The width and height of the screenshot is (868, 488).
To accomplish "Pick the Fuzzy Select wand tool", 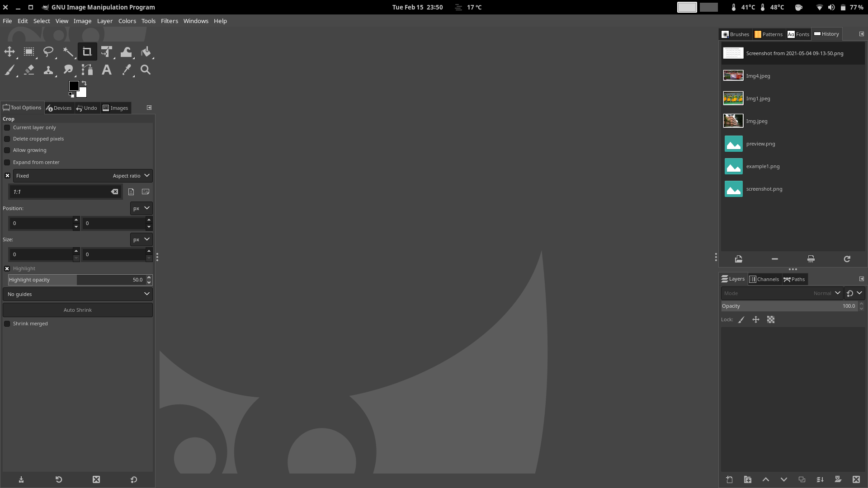I will click(68, 52).
